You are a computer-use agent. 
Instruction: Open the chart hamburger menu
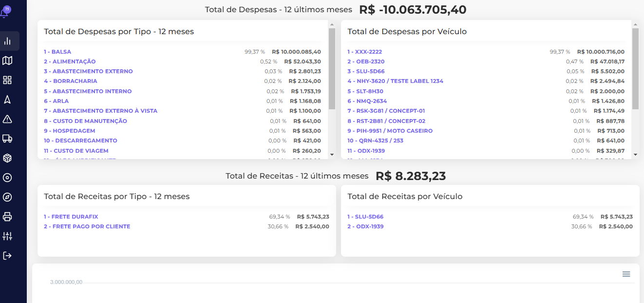coord(626,274)
